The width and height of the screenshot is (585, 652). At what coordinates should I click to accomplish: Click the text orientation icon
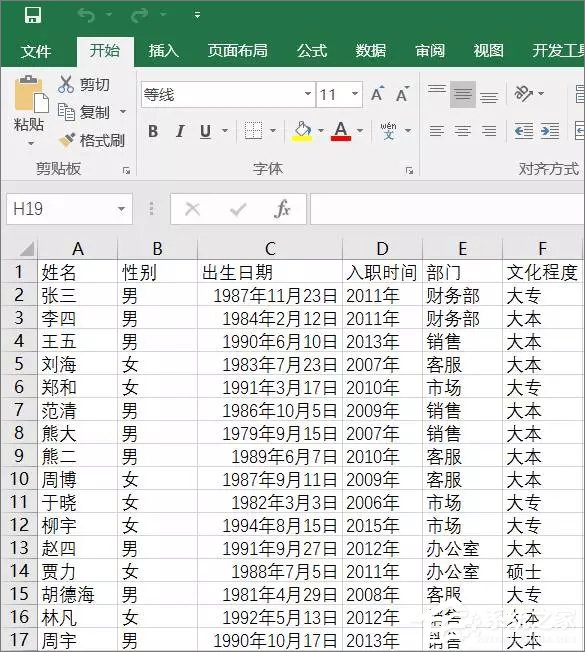pyautogui.click(x=523, y=94)
